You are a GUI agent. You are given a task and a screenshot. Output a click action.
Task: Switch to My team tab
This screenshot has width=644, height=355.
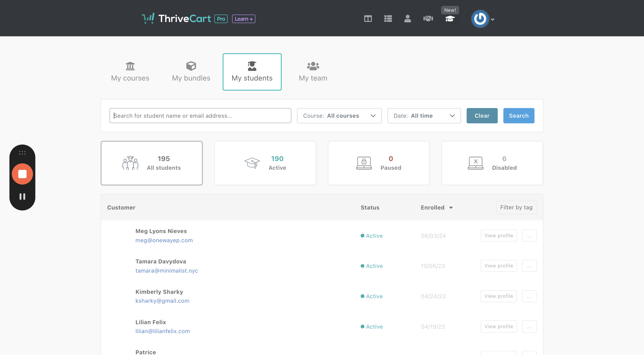[313, 72]
